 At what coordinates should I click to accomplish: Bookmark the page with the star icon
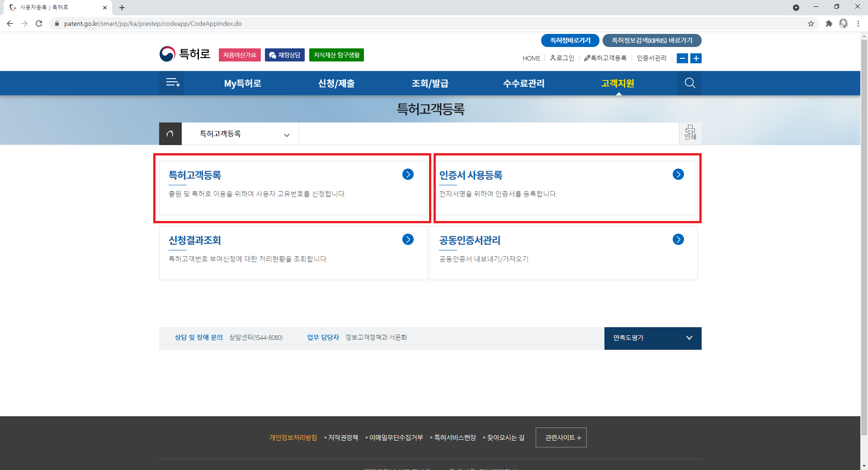point(811,23)
